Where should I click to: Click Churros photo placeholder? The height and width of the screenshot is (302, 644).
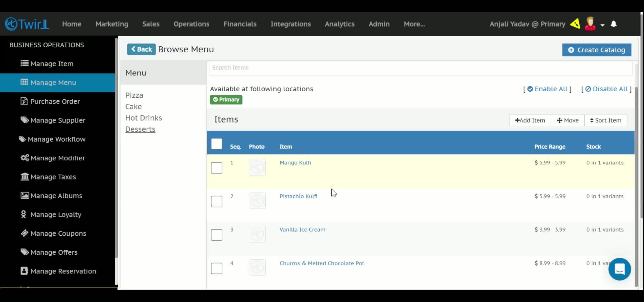click(257, 268)
